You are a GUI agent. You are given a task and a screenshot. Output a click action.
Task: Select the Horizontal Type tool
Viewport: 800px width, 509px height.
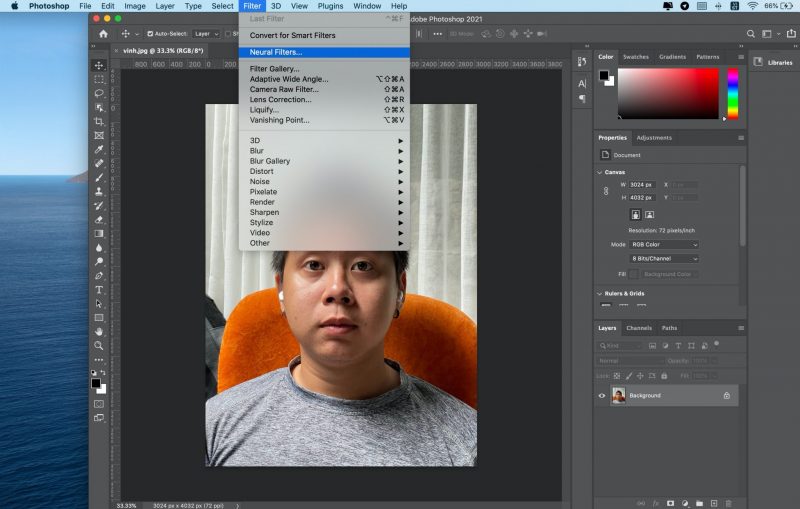(99, 290)
